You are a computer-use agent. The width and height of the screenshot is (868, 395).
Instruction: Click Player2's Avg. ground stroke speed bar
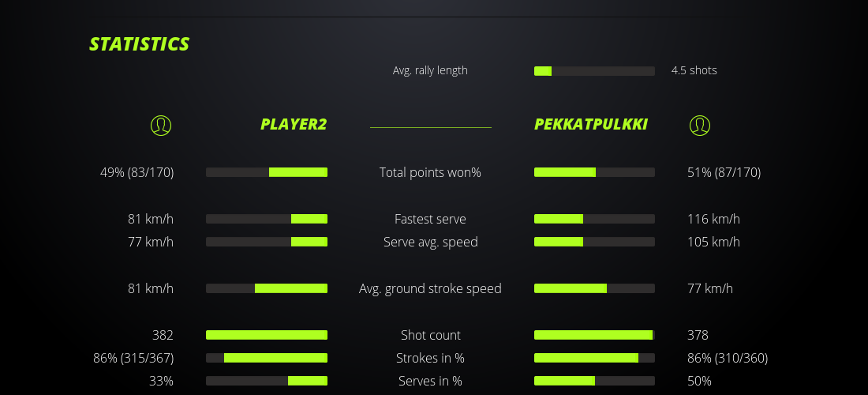267,288
